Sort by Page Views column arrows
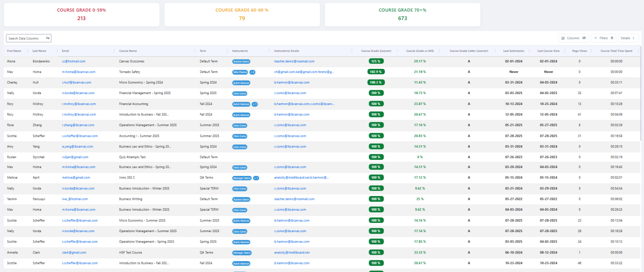644x272 pixels. point(591,51)
